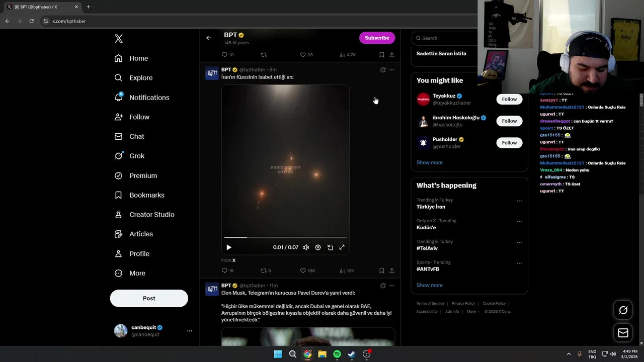Expand the More menu in sidebar
This screenshot has height=362, width=644.
click(130, 274)
